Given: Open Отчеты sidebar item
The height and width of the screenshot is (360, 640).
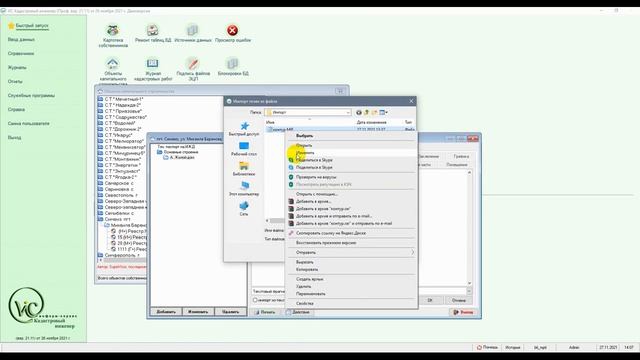Looking at the screenshot, I should pyautogui.click(x=15, y=81).
